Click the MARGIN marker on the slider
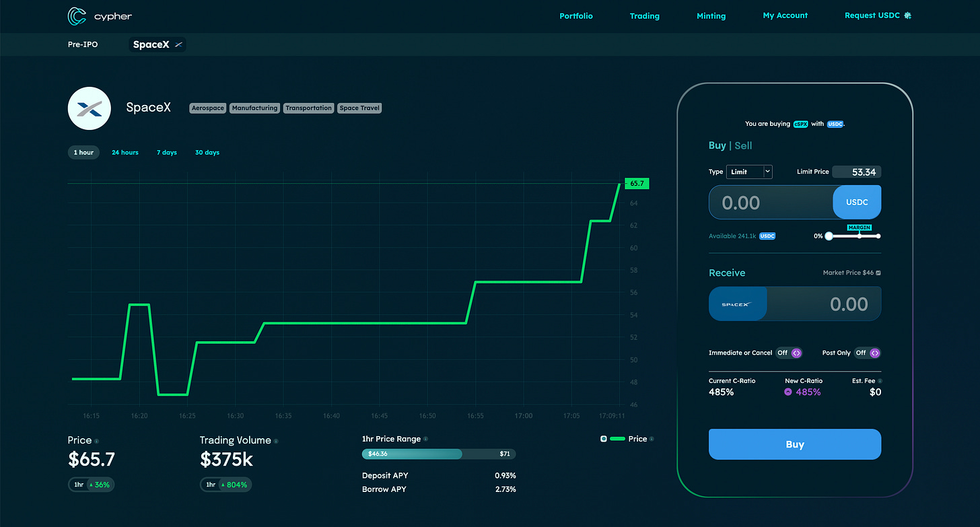Viewport: 980px width, 527px height. tap(859, 228)
